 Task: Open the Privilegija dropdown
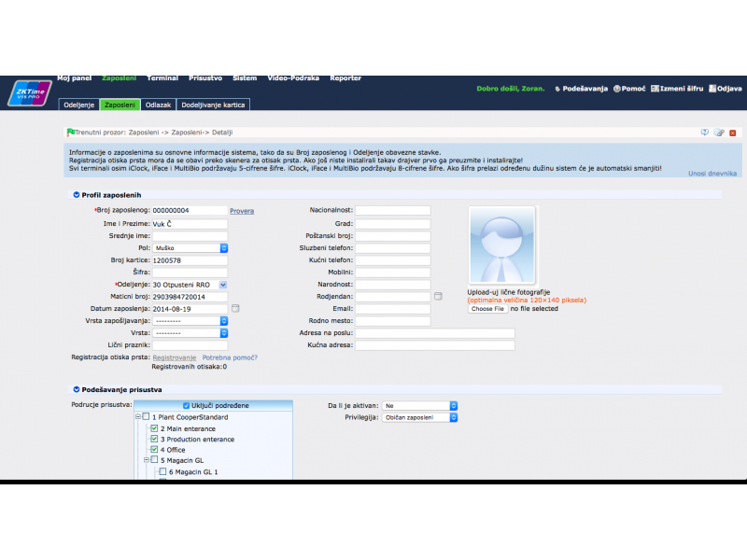(453, 417)
